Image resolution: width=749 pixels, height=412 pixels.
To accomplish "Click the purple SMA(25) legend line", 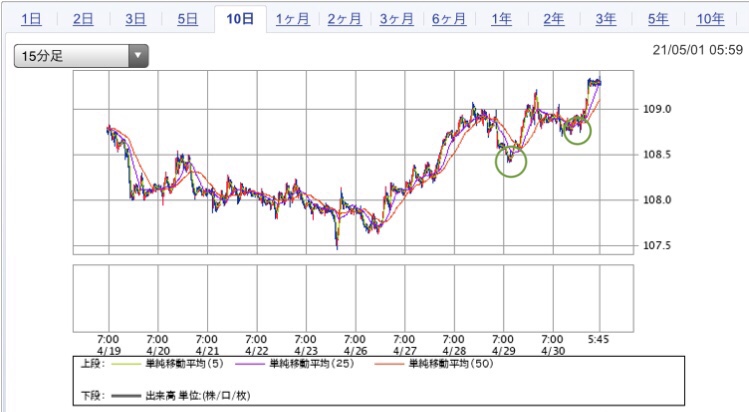I will pyautogui.click(x=250, y=364).
